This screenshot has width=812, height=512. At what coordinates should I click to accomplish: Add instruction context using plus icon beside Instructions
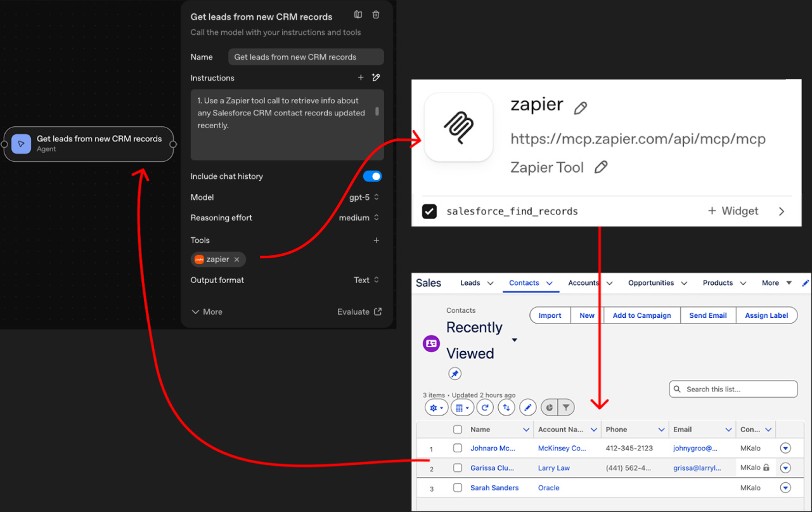click(x=361, y=77)
